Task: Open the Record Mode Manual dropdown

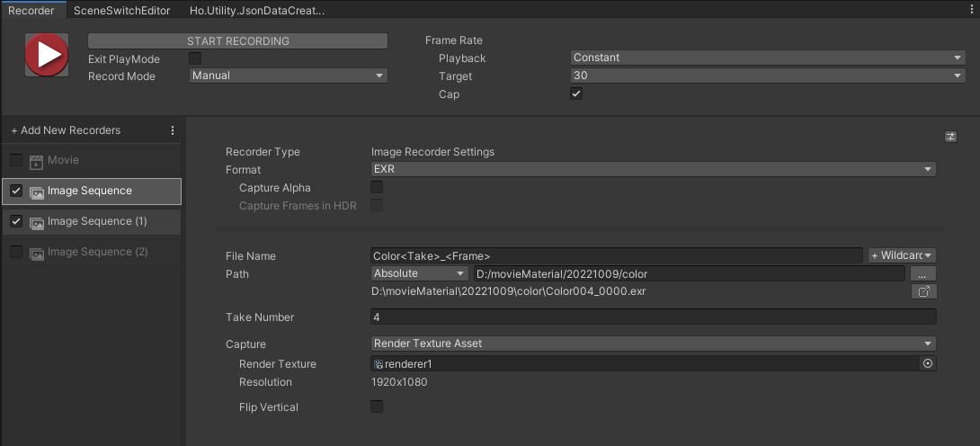Action: [288, 76]
